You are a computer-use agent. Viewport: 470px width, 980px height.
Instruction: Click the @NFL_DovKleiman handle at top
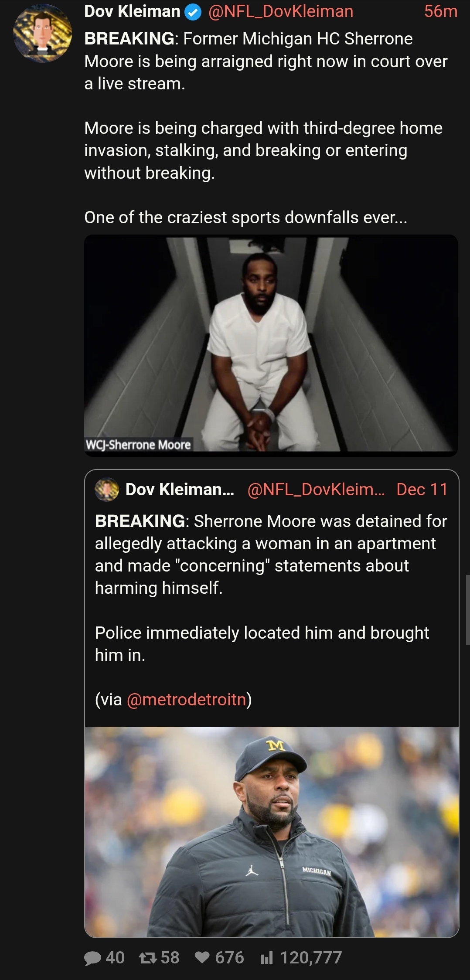[281, 12]
